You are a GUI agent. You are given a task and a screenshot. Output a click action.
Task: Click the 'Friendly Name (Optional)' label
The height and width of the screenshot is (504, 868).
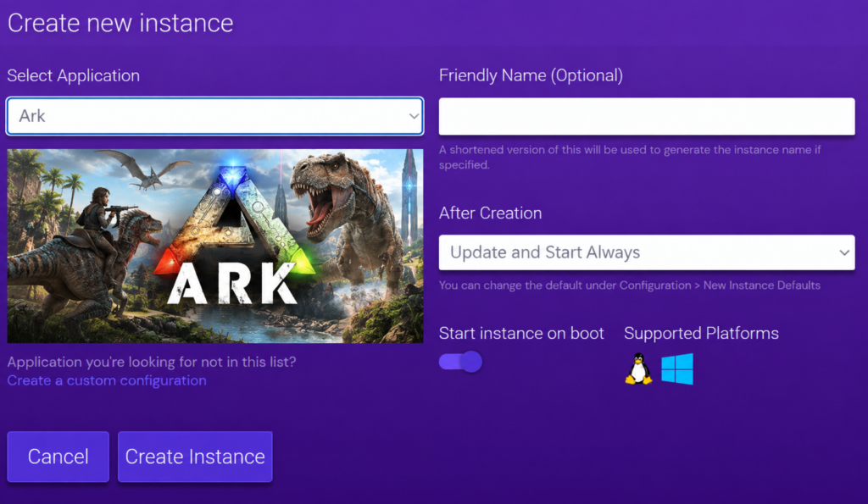(x=531, y=75)
